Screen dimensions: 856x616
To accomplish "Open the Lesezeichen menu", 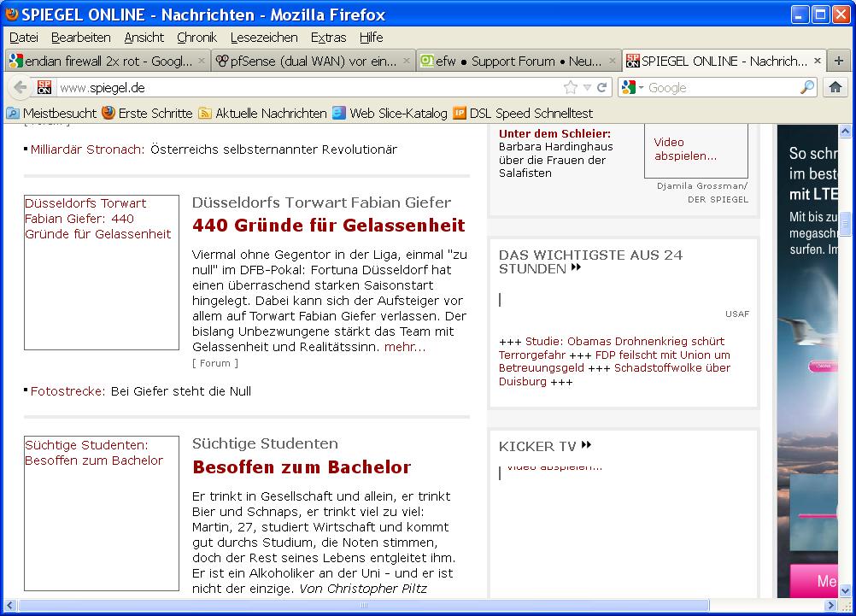I will click(x=264, y=38).
